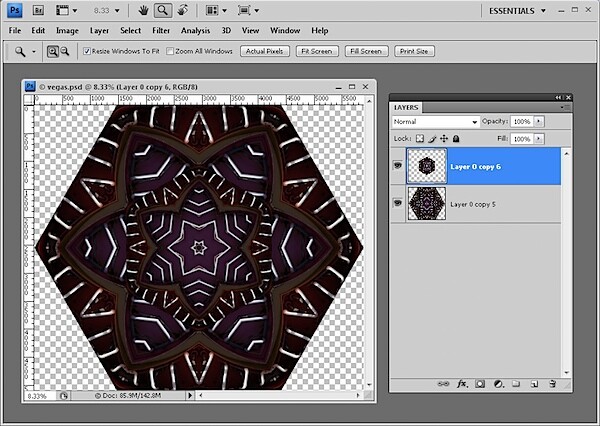Open the Normal blend mode dropdown
The image size is (600, 426).
point(435,122)
